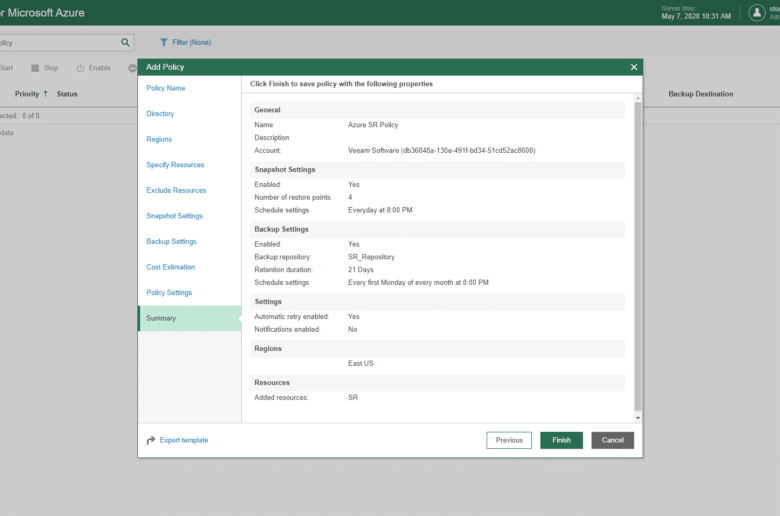The width and height of the screenshot is (780, 516).
Task: Open the user account avatar icon
Action: [757, 13]
